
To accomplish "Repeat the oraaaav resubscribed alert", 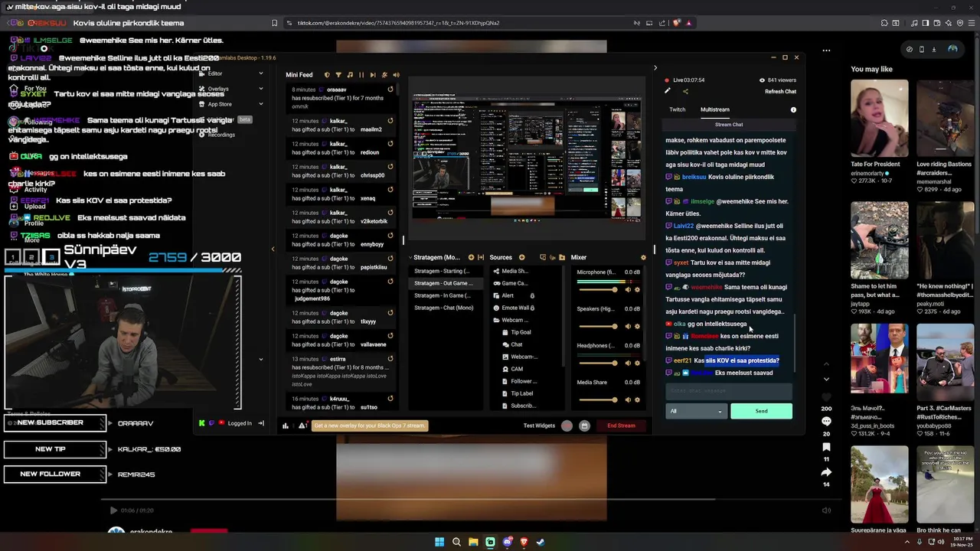I will click(x=390, y=90).
